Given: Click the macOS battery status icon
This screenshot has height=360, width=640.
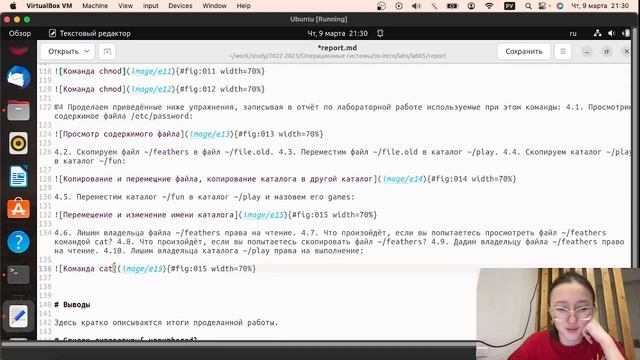Looking at the screenshot, I should (452, 6).
